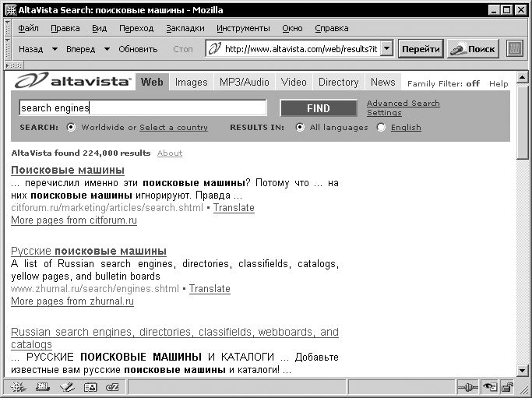
Task: Click the Стоп toolbar button
Action: [183, 50]
